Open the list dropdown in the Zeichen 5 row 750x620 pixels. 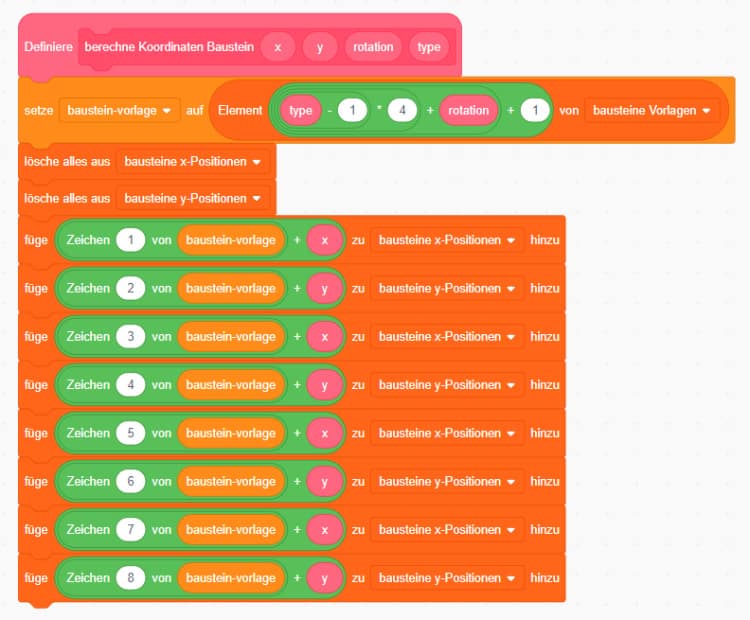(447, 433)
